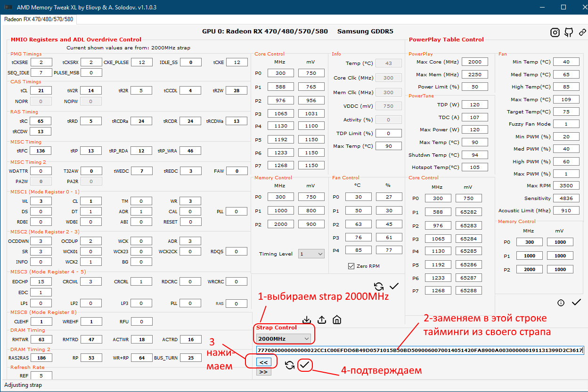Image resolution: width=588 pixels, height=392 pixels.
Task: Open the Timing Level dropdown
Action: point(311,254)
